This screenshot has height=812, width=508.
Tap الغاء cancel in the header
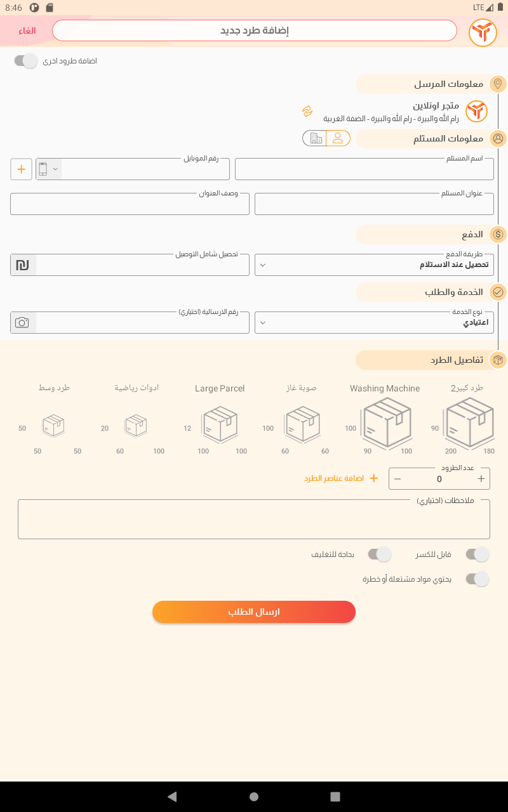[27, 31]
